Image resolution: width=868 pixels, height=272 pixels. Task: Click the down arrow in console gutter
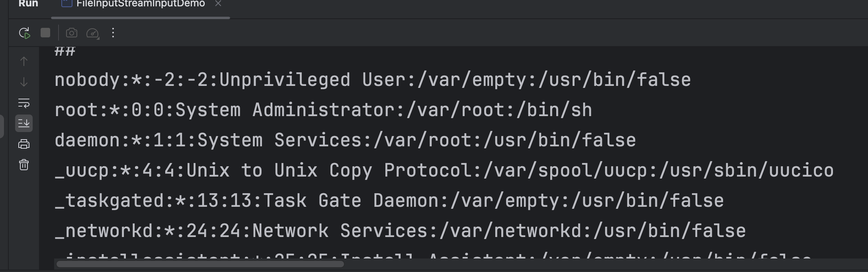24,82
